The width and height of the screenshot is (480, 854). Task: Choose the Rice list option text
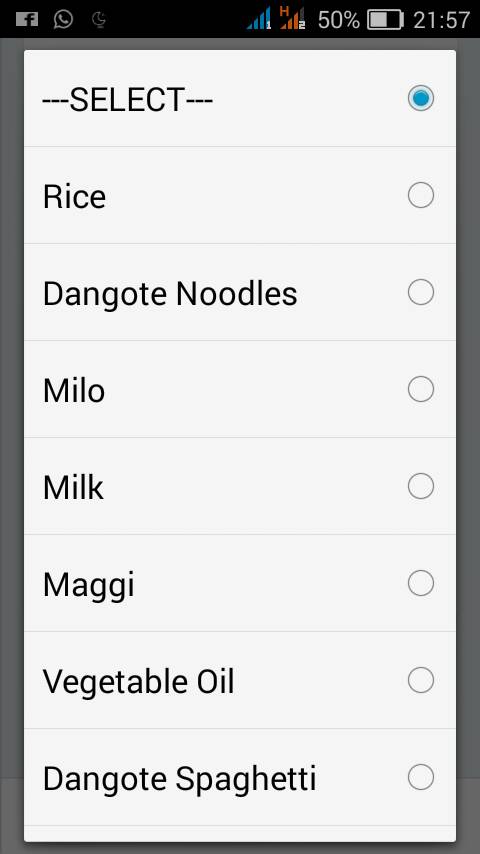pos(74,197)
